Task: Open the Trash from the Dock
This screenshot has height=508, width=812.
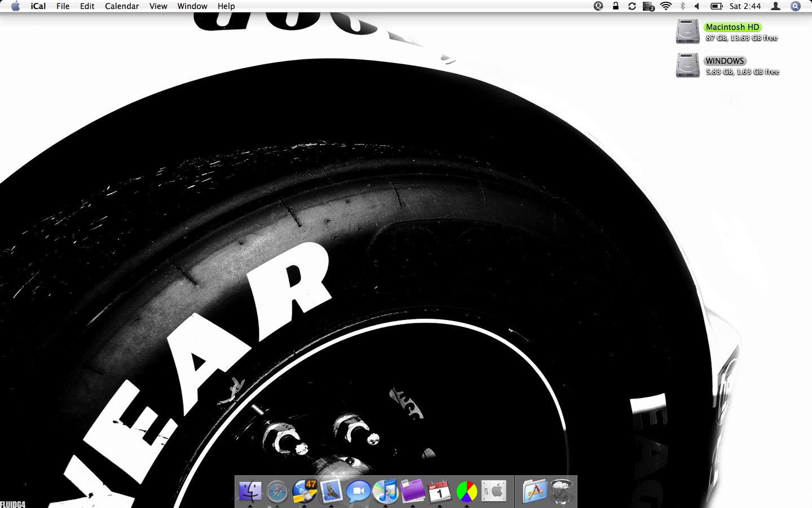Action: [561, 491]
